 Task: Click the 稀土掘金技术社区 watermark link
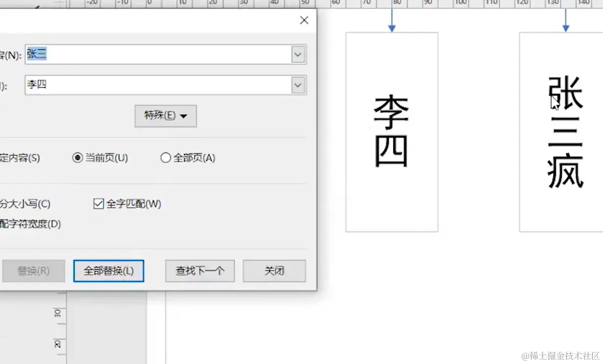(559, 355)
